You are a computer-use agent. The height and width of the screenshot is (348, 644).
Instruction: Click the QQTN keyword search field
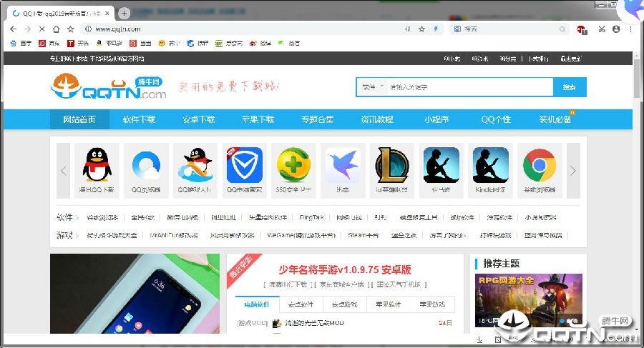470,87
